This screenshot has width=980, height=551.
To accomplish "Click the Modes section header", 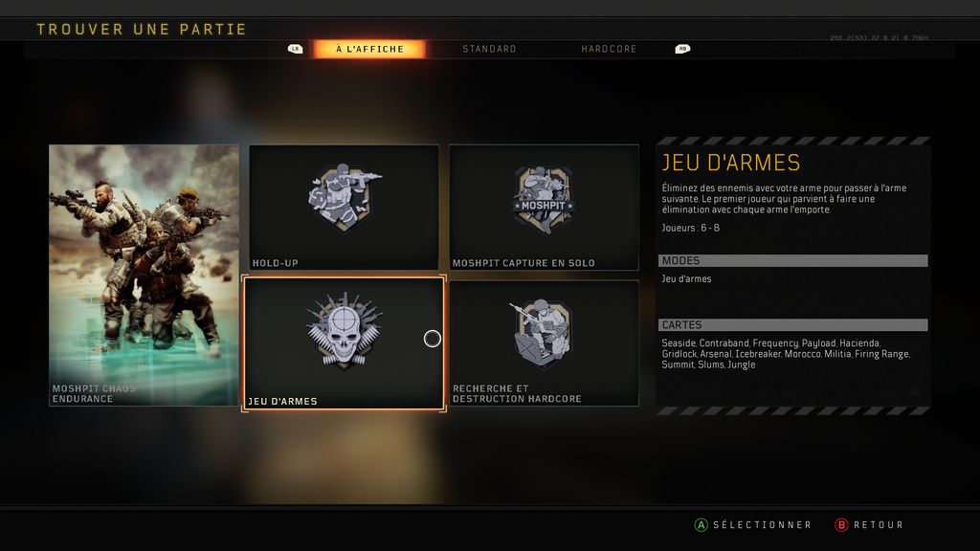I will click(x=792, y=260).
